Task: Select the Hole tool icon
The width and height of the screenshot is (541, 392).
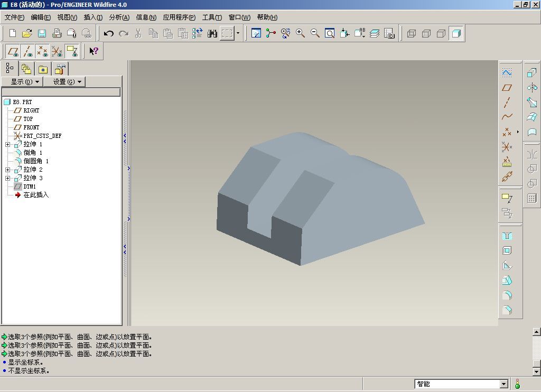Action: [507, 236]
